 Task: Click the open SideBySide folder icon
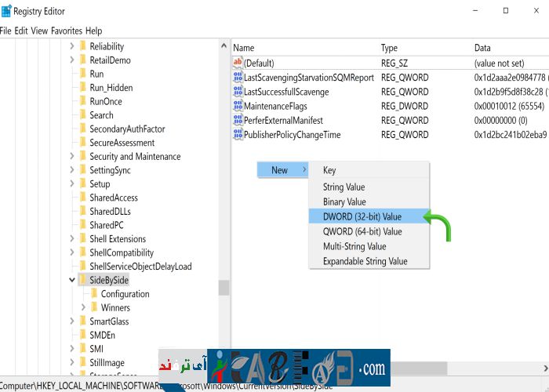[82, 280]
